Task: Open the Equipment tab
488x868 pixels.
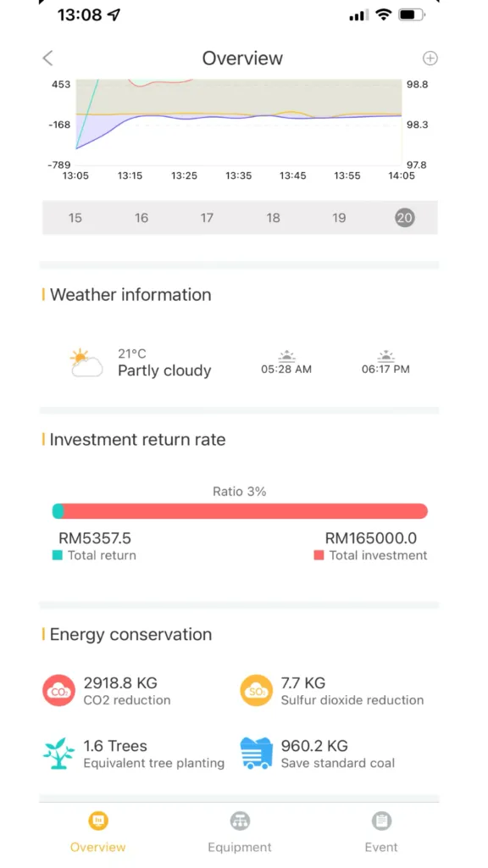Action: point(240,833)
